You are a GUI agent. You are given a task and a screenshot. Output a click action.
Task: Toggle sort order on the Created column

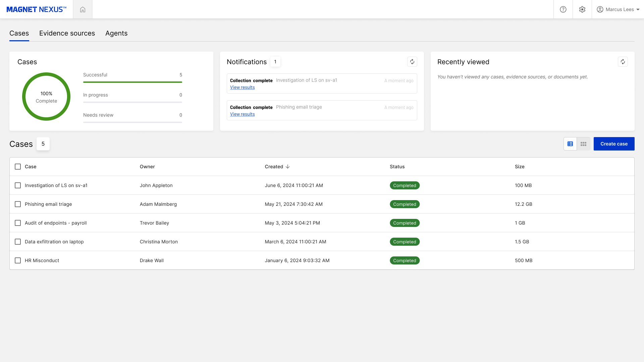click(277, 167)
